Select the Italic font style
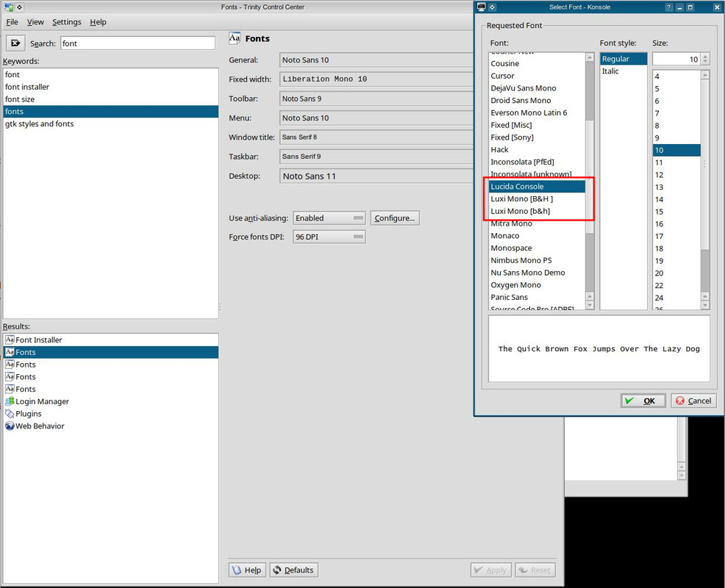 624,71
